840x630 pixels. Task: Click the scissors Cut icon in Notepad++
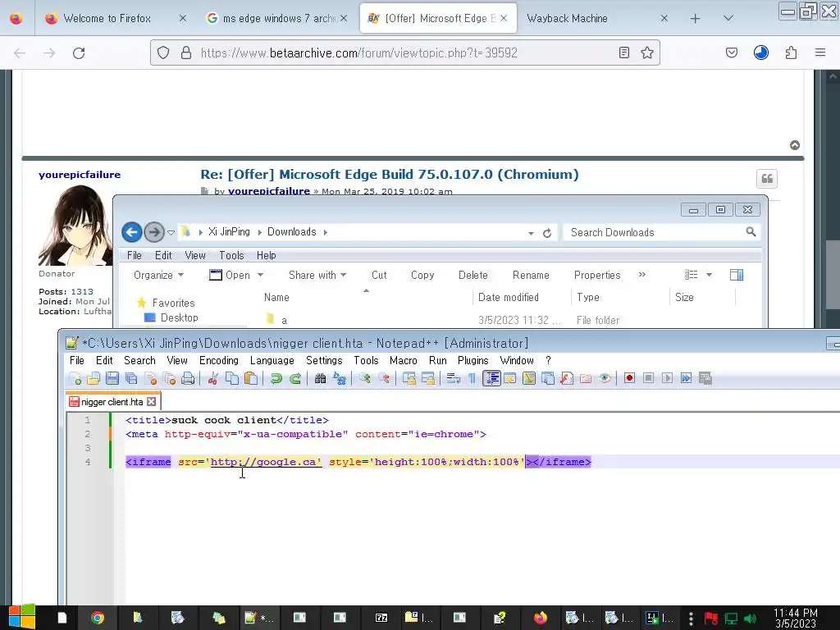point(212,379)
